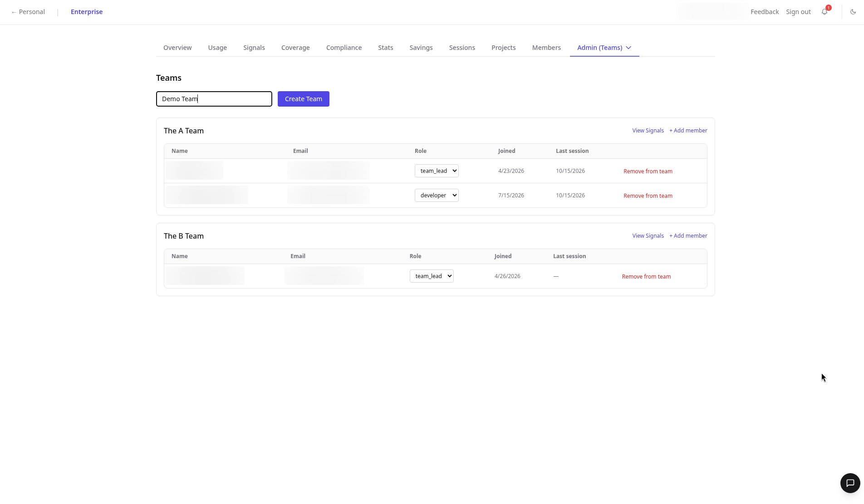Open role dropdown for A Team team_lead
This screenshot has width=864, height=504.
point(437,171)
